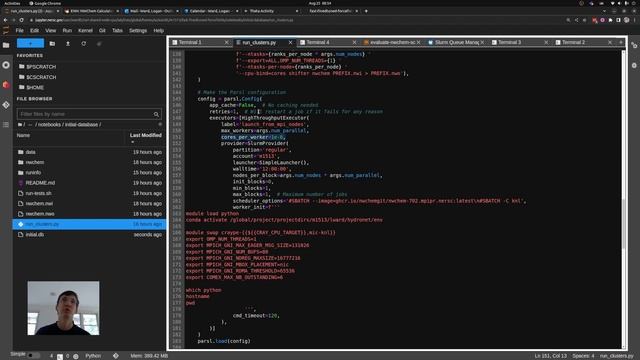Click the kernel gear icon in the status bar
Viewport: 640px width, 360px height.
click(76, 356)
